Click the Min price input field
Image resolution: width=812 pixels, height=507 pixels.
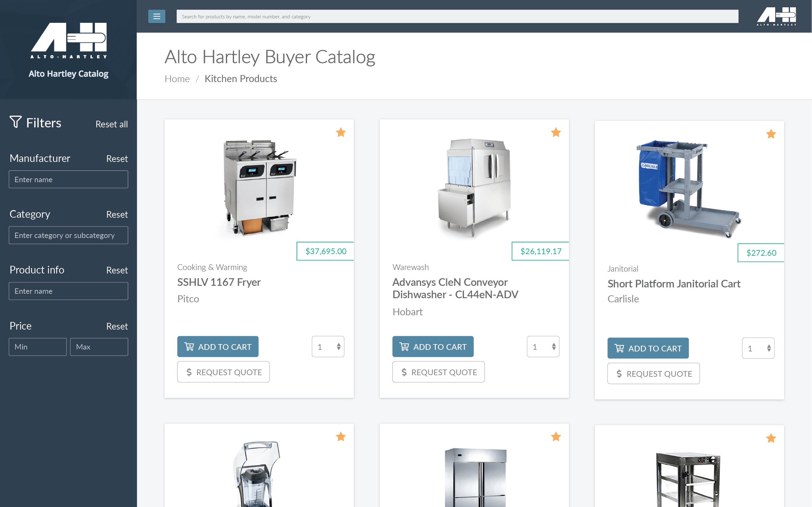coord(37,347)
